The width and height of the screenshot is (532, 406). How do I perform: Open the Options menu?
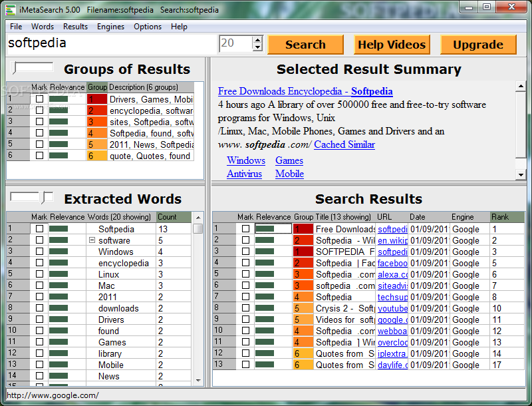click(x=148, y=27)
